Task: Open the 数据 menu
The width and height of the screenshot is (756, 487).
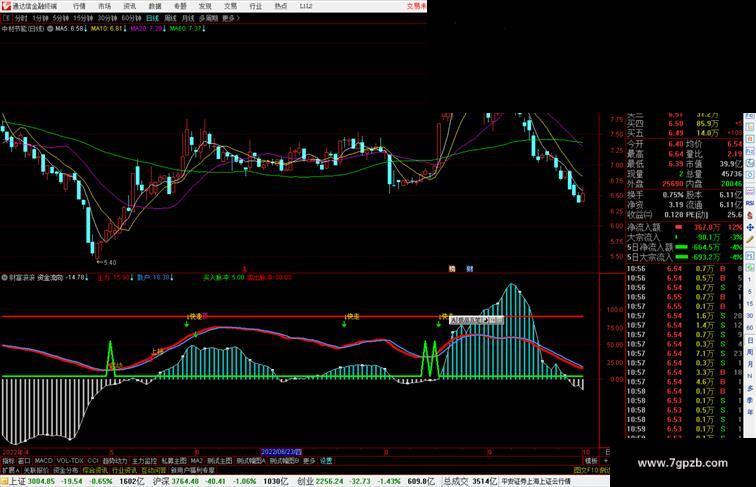Action: click(155, 6)
